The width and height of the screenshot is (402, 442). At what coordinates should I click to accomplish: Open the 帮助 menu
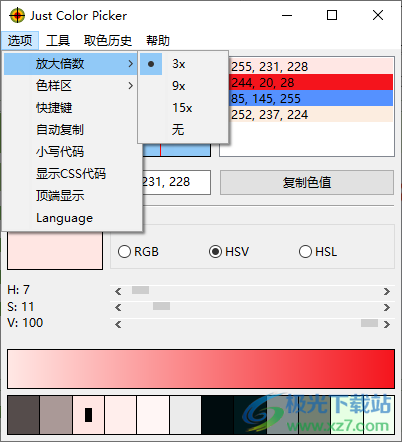click(x=158, y=41)
